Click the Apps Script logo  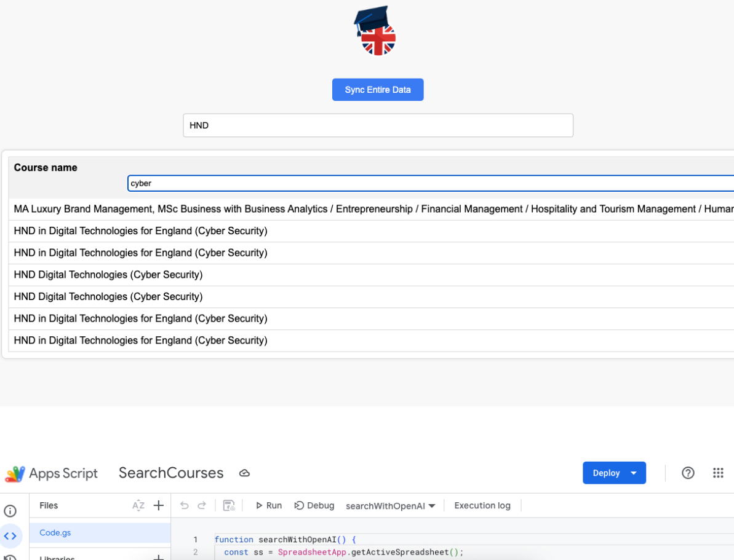click(15, 473)
